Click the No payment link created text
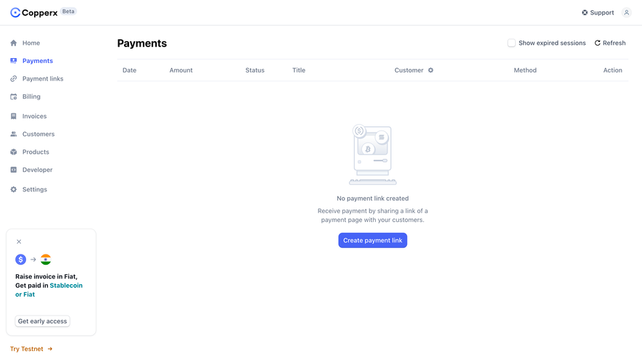This screenshot has width=642, height=364. pos(373,199)
